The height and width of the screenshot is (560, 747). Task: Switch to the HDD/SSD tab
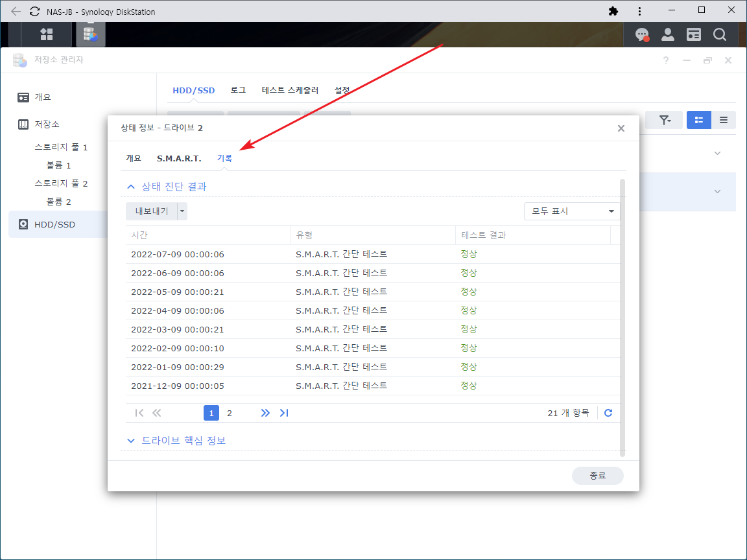(193, 90)
